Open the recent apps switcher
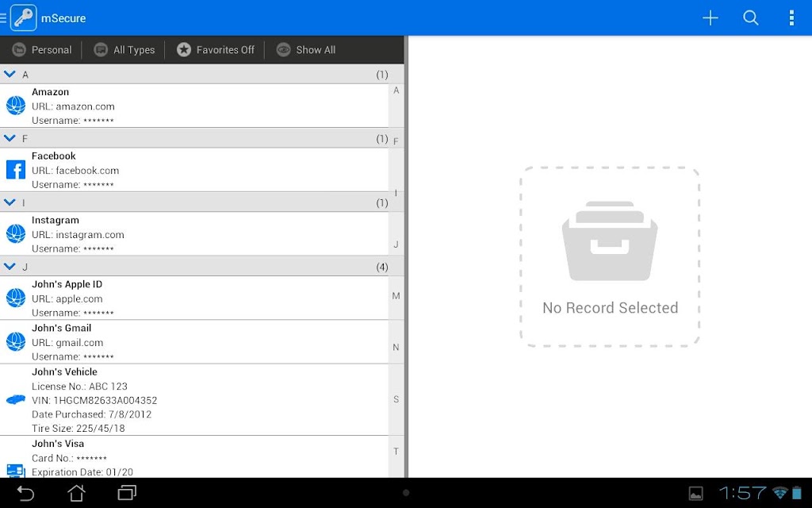 [127, 493]
